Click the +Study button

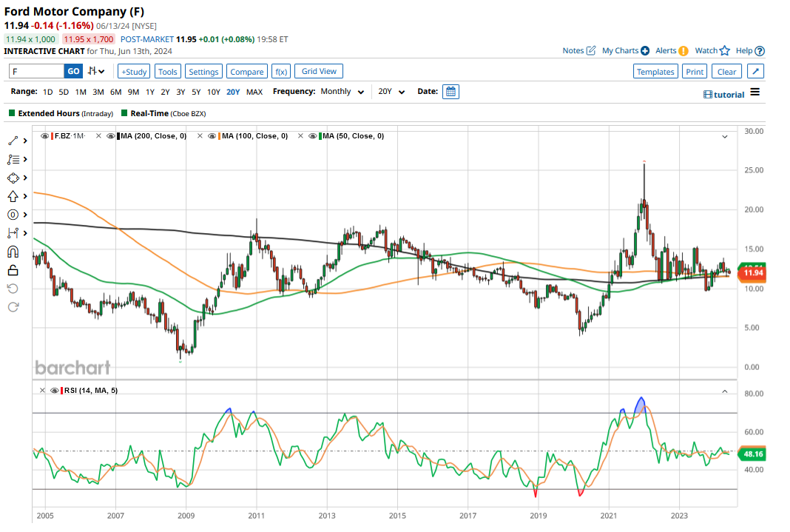134,72
